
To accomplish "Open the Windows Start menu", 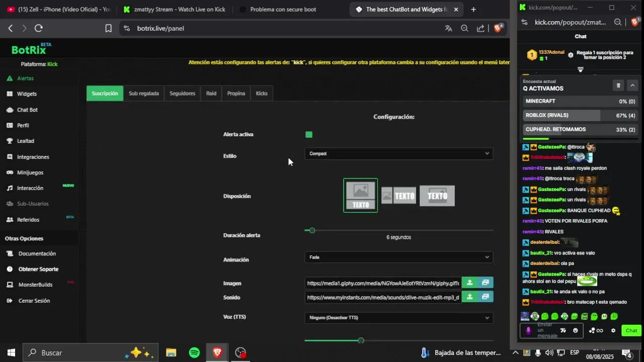I will coord(11,353).
